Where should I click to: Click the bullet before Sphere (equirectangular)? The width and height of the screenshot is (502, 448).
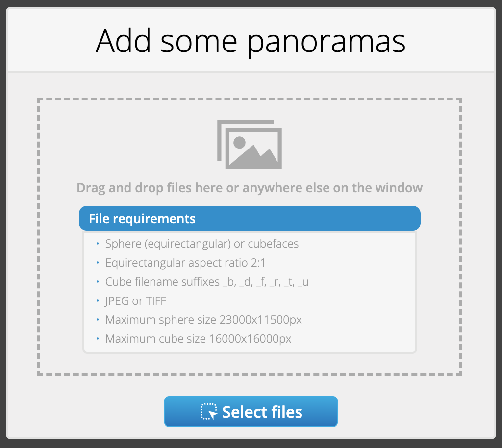coord(98,244)
